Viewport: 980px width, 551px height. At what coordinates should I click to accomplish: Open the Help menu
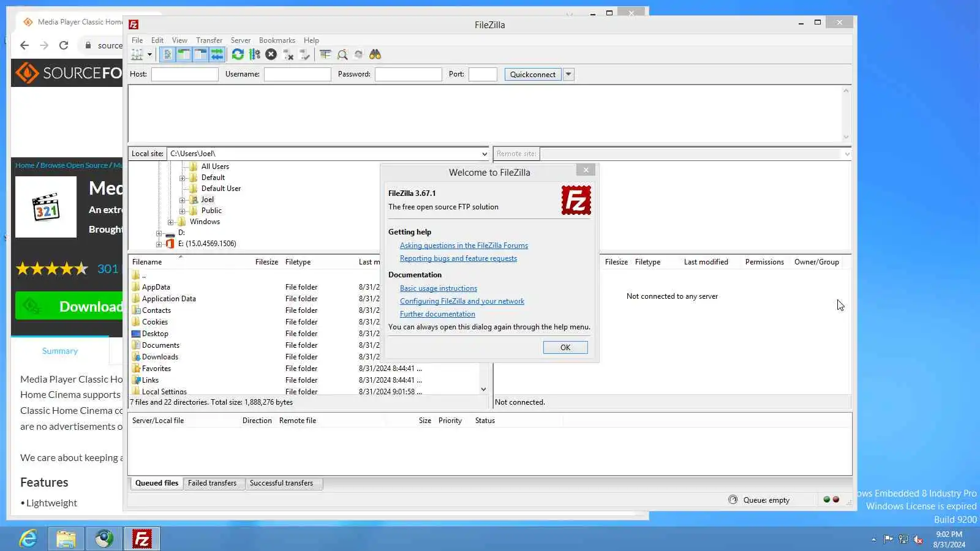(x=311, y=40)
